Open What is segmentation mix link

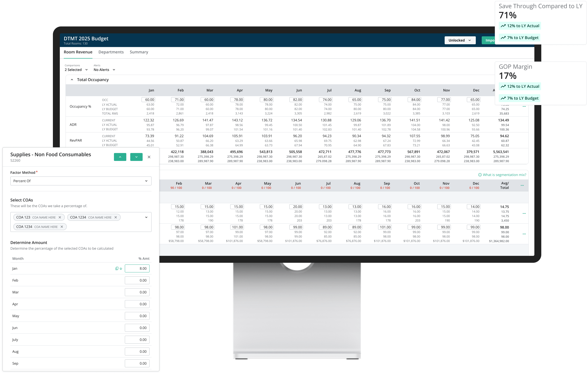[504, 175]
